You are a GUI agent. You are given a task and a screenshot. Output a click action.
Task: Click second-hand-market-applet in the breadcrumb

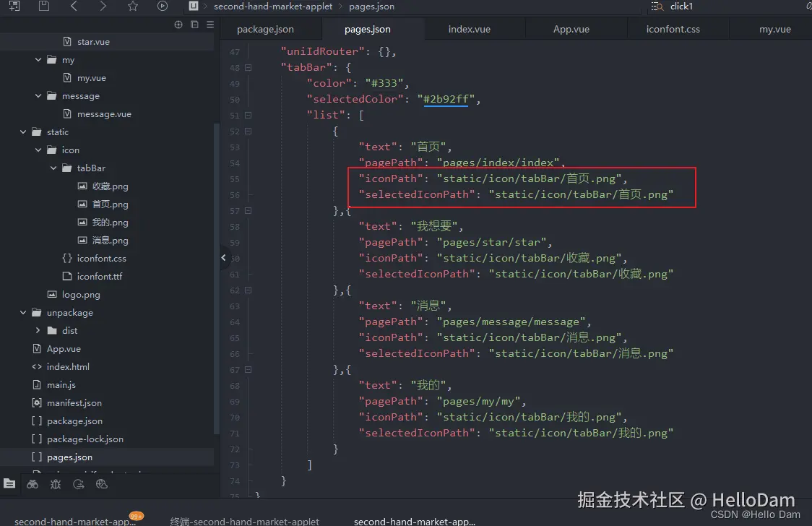click(273, 7)
